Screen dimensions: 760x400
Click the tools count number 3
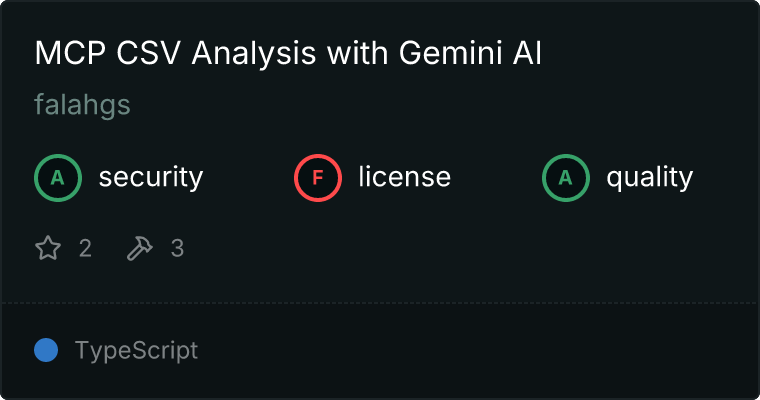177,248
